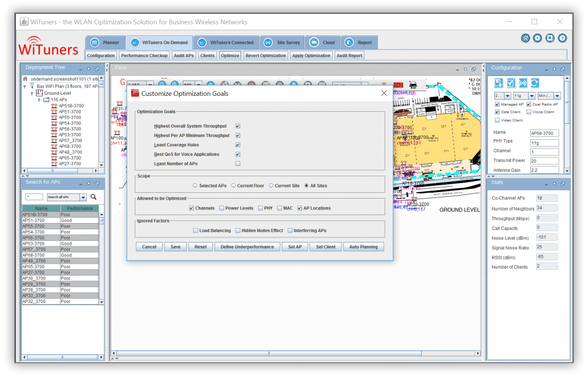Maximize the Search for APs panel
588x376 pixels.
click(x=89, y=184)
